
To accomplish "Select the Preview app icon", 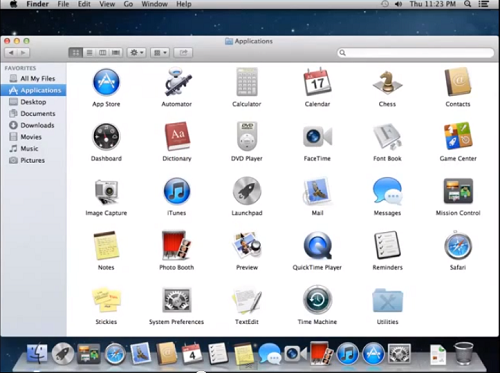I will pos(247,246).
